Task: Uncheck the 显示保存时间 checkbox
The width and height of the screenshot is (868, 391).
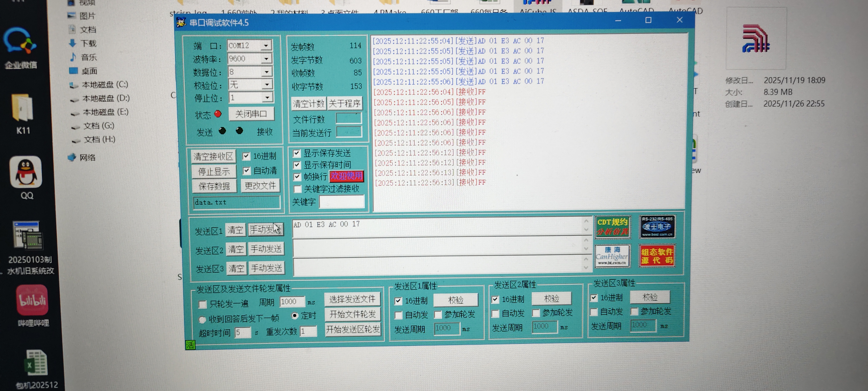Action: [x=297, y=165]
